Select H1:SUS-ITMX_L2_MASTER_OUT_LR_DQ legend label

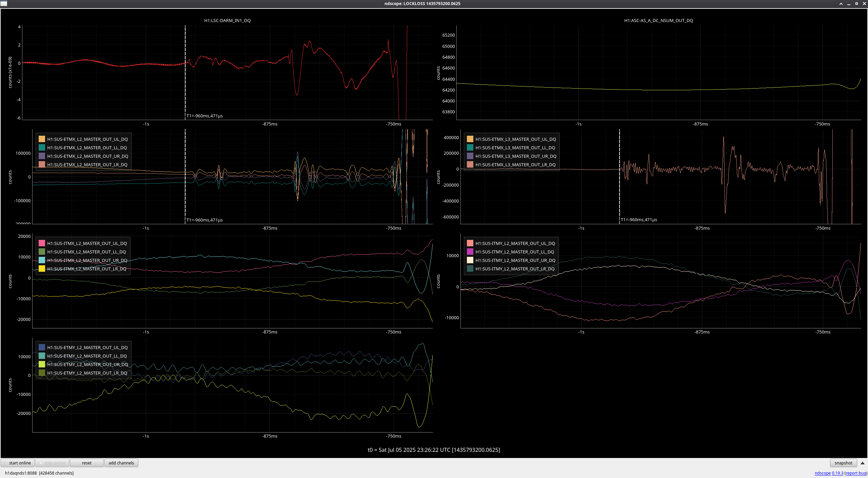click(86, 269)
